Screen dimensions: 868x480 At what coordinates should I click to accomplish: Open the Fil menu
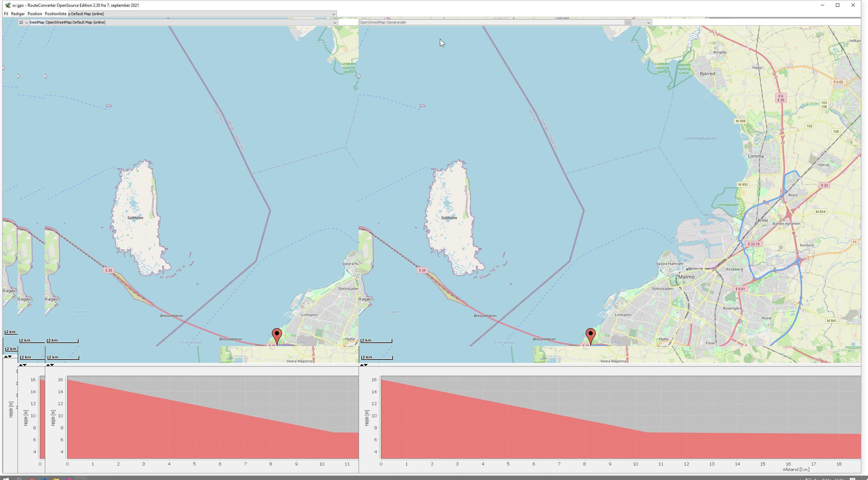pos(6,14)
